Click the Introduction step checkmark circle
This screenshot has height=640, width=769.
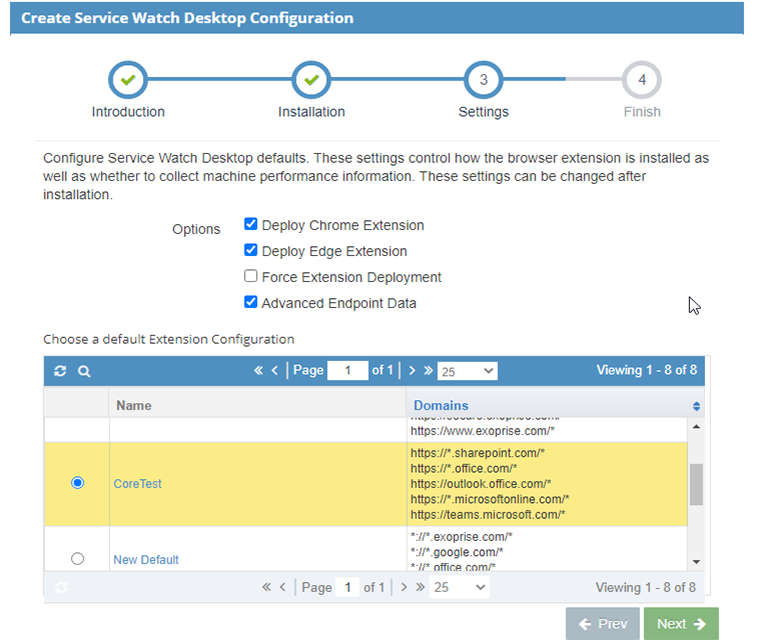pos(128,80)
